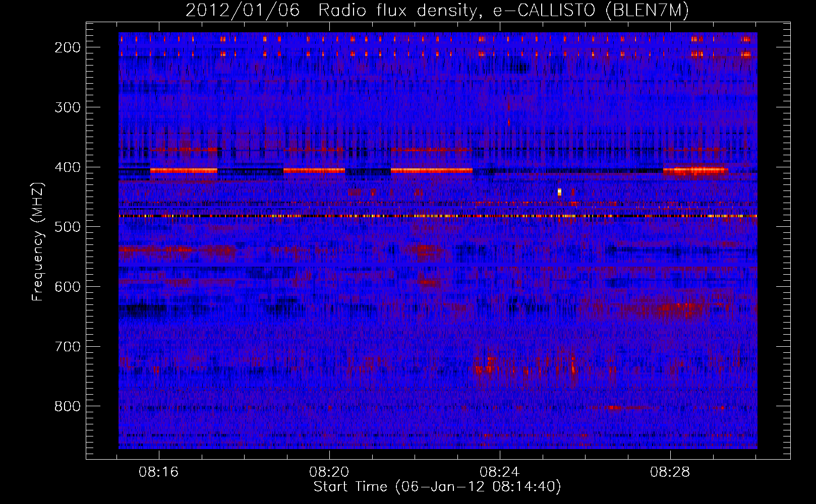The width and height of the screenshot is (816, 504).
Task: Click the 08:24 time tick label
Action: click(499, 472)
